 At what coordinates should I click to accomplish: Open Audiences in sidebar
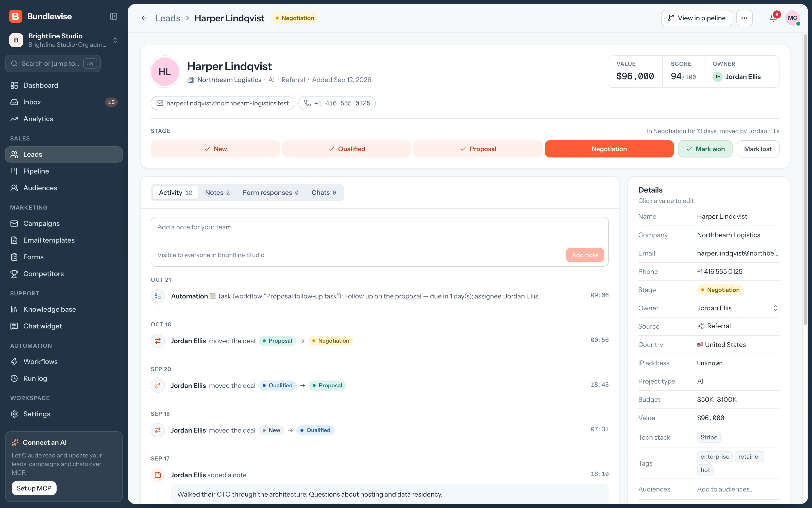[x=64, y=188]
